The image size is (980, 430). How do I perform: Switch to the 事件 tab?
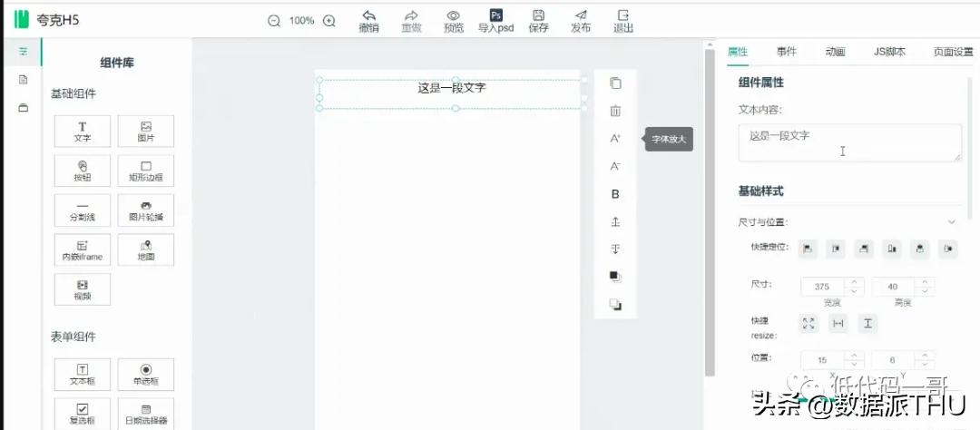[x=787, y=52]
